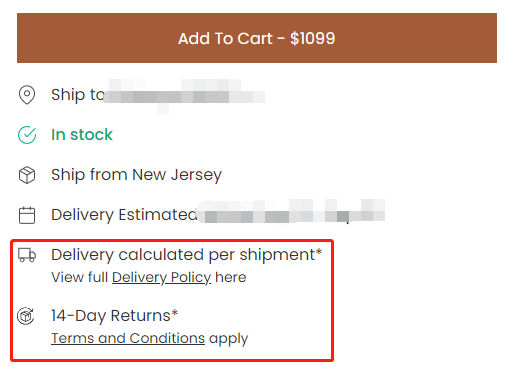
Task: Click the Add To Cart $1099 button
Action: tap(257, 38)
